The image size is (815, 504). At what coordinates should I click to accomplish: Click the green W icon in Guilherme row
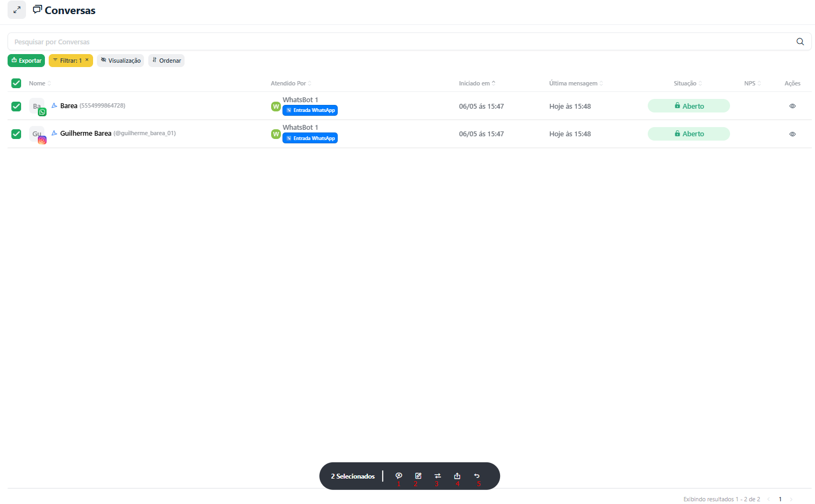point(276,134)
